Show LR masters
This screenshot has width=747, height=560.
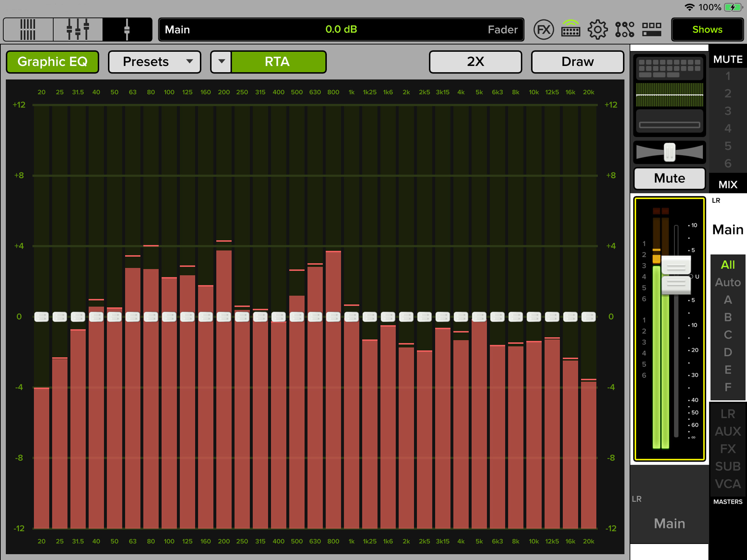(728, 414)
